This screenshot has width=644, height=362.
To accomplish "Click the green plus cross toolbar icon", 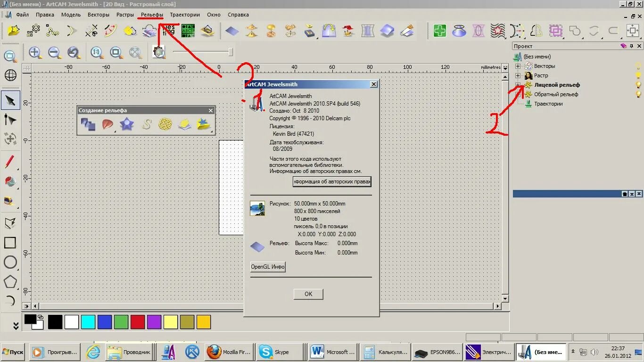I will tap(440, 31).
